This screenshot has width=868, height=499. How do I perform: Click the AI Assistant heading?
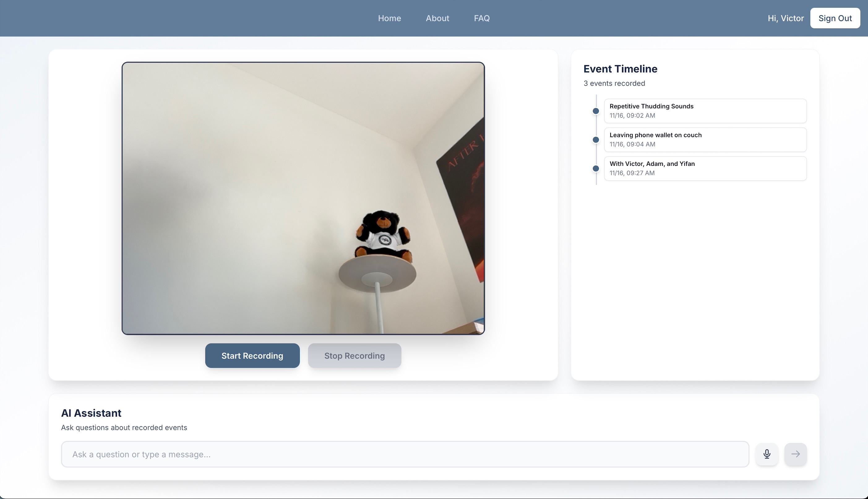point(91,413)
